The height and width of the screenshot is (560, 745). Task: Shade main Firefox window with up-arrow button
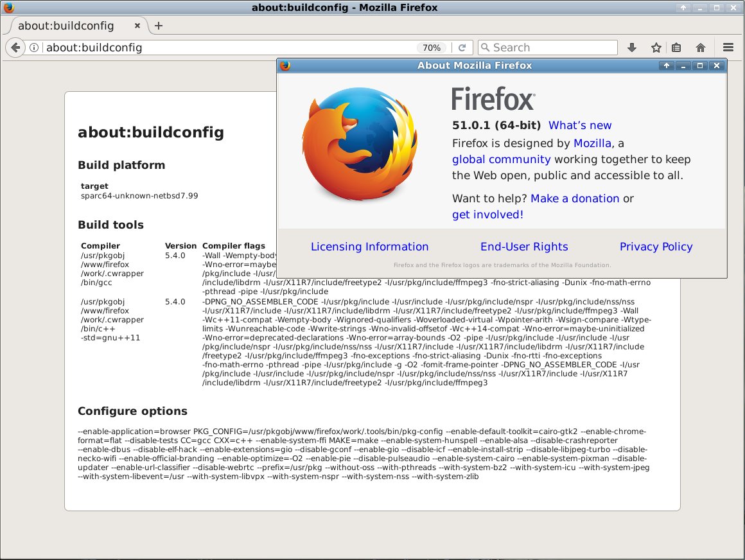(683, 8)
